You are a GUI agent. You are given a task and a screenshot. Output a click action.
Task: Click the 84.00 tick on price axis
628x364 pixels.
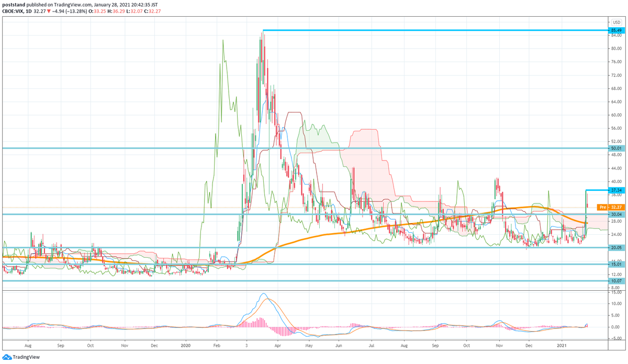615,36
